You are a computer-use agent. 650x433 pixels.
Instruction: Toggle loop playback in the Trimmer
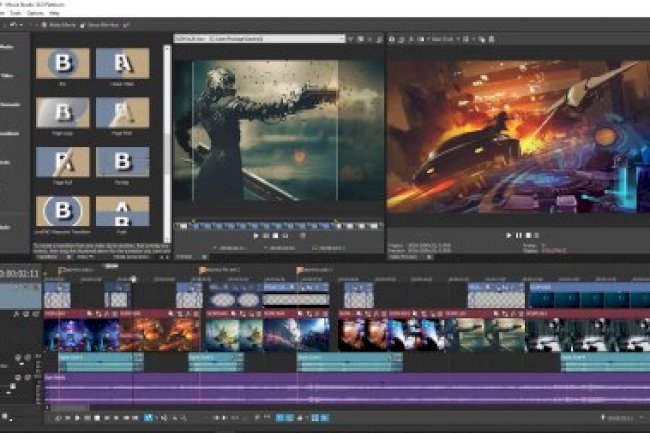pyautogui.click(x=285, y=236)
